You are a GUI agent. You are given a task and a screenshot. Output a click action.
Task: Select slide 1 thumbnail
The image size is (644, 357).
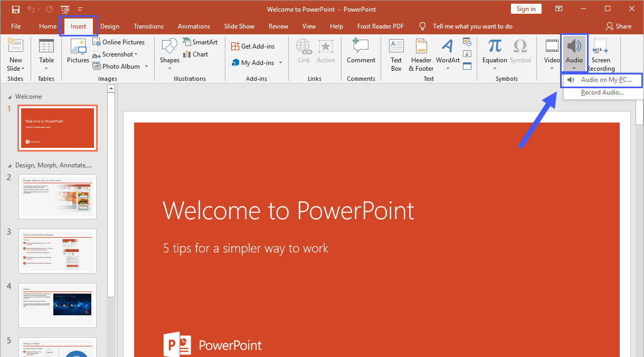(58, 128)
